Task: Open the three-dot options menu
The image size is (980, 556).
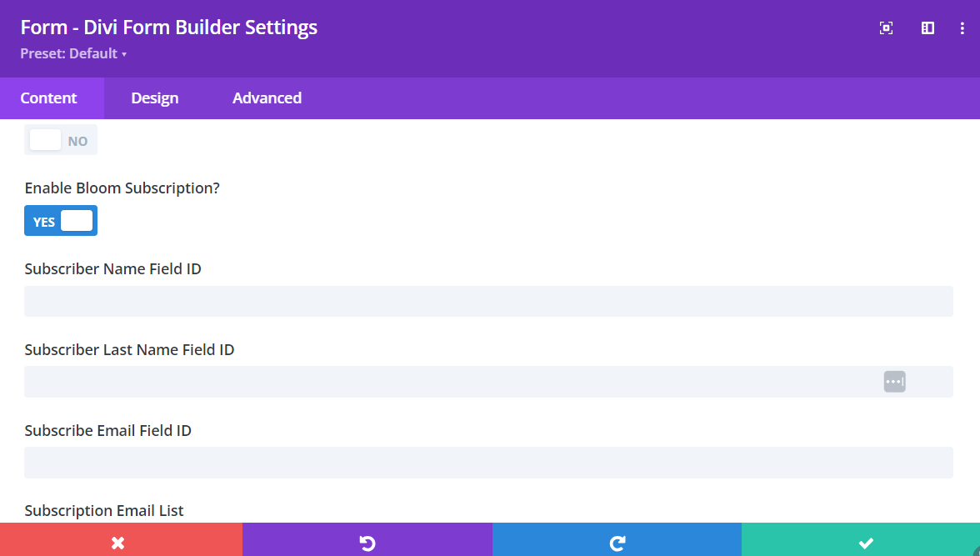Action: click(963, 28)
